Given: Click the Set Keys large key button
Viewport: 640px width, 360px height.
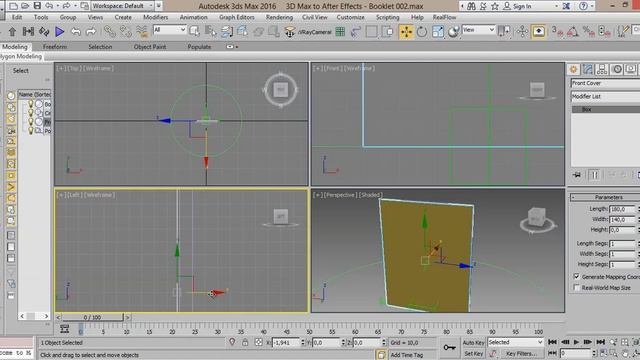Looking at the screenshot, I should tap(449, 348).
